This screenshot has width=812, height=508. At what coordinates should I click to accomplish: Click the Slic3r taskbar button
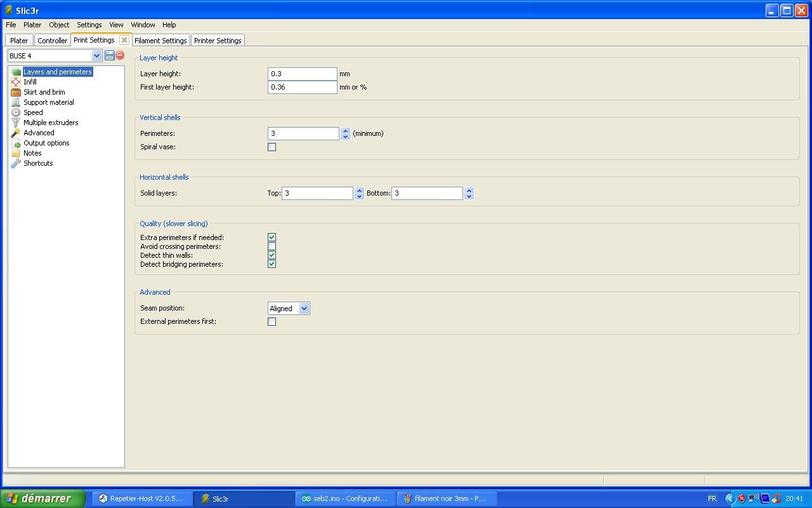[x=244, y=498]
